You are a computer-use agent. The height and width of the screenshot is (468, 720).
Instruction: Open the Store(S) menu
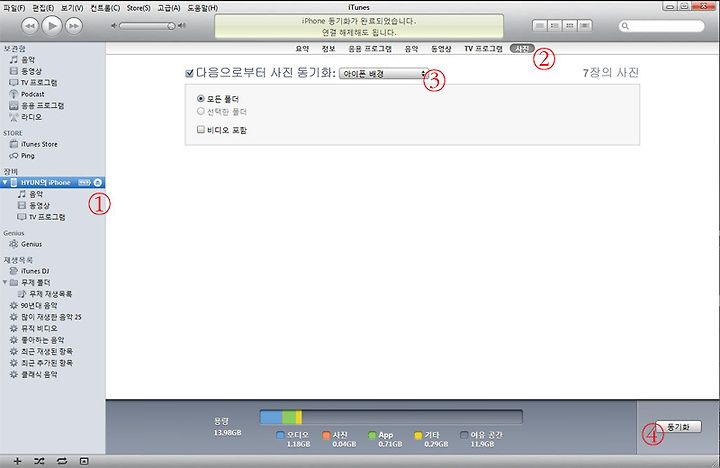pos(139,8)
